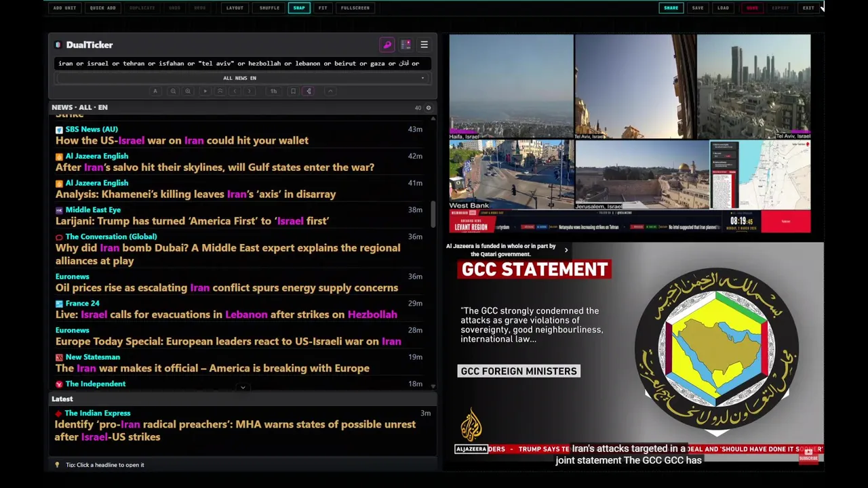
Task: Select the 1h time range button
Action: (x=273, y=91)
